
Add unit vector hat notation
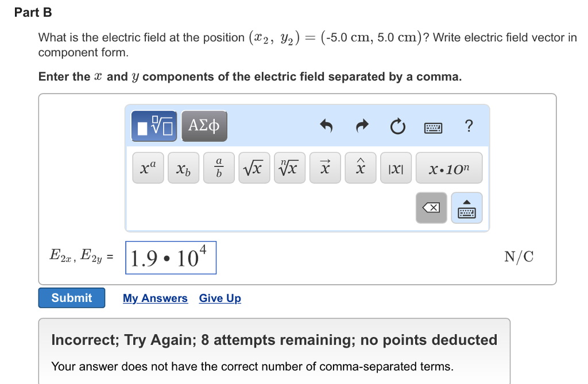[361, 167]
